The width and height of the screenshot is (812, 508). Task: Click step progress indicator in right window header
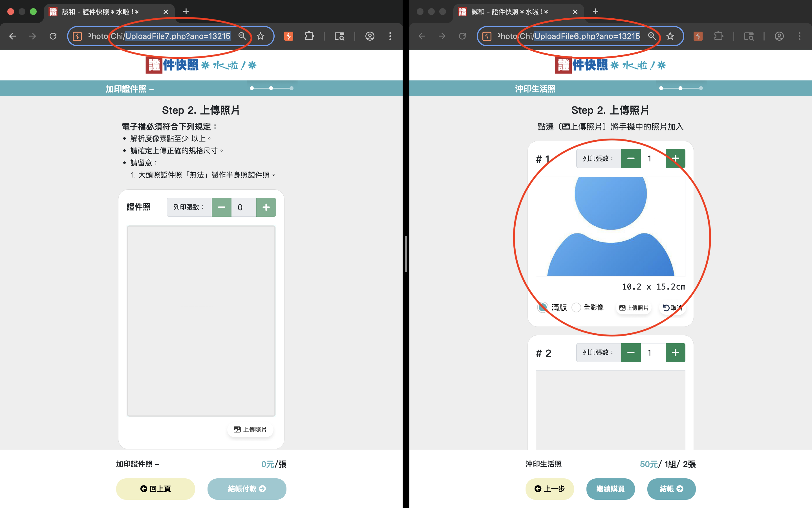pos(681,88)
